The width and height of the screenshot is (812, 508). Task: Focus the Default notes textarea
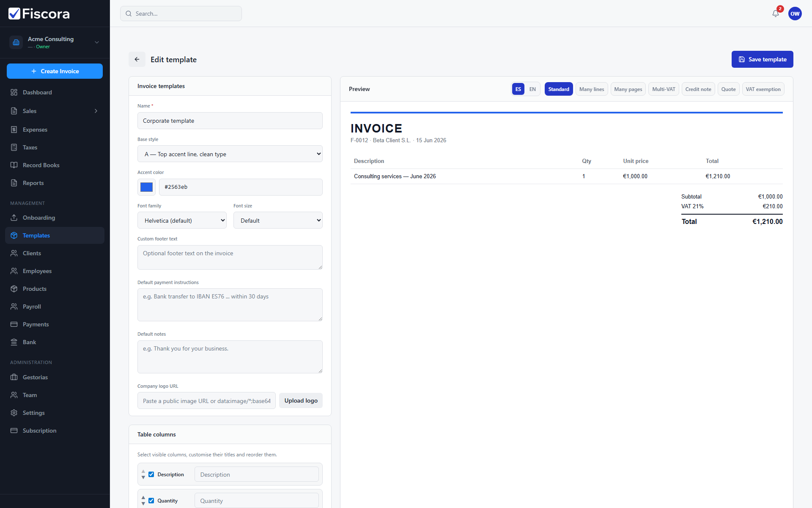[230, 357]
